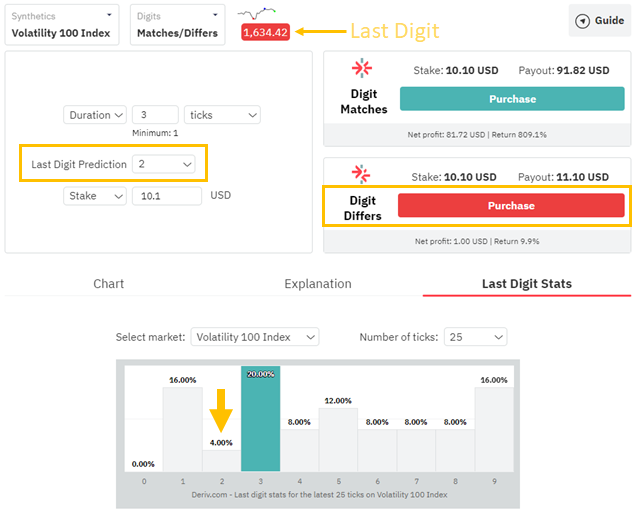
Task: Open the Stake type dropdown
Action: click(95, 196)
